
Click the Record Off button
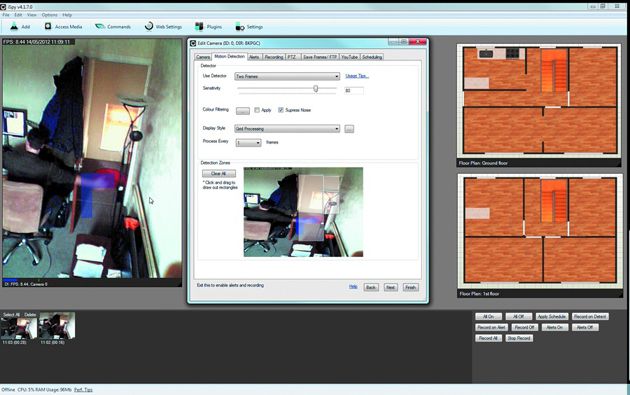click(x=524, y=327)
